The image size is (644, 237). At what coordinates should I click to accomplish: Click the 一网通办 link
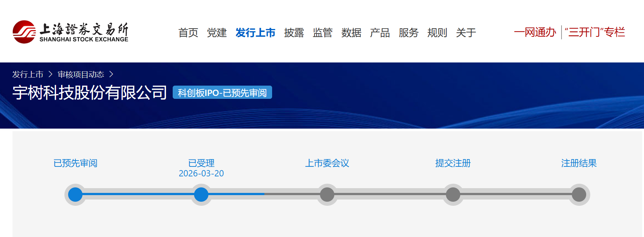click(535, 32)
